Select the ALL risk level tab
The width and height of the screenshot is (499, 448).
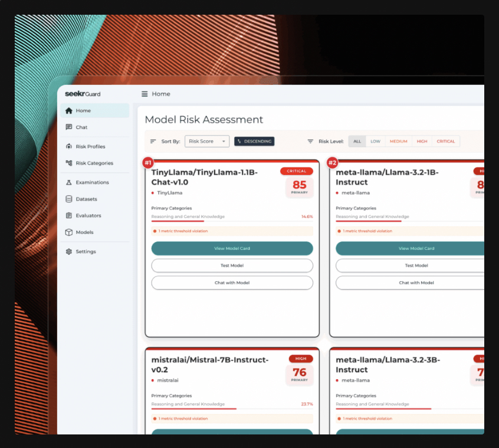(357, 141)
